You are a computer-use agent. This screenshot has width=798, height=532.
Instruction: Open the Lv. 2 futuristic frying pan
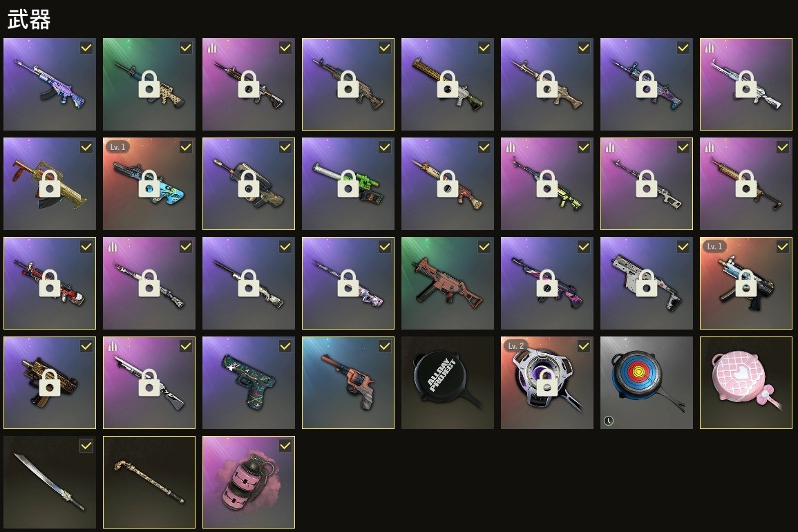pyautogui.click(x=547, y=382)
